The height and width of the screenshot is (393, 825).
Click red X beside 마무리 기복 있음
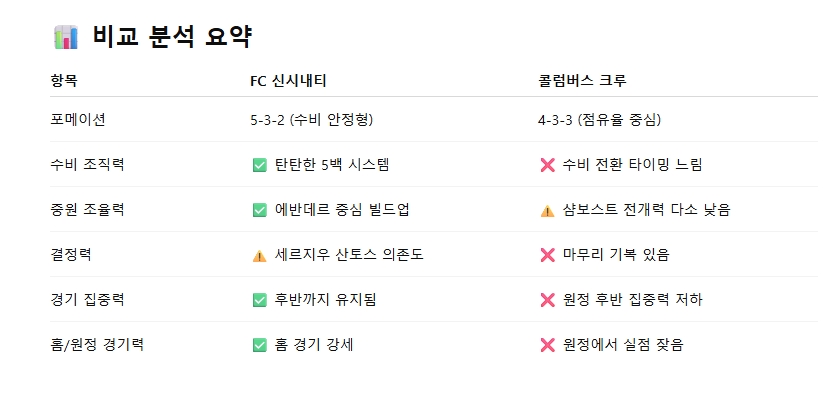547,256
